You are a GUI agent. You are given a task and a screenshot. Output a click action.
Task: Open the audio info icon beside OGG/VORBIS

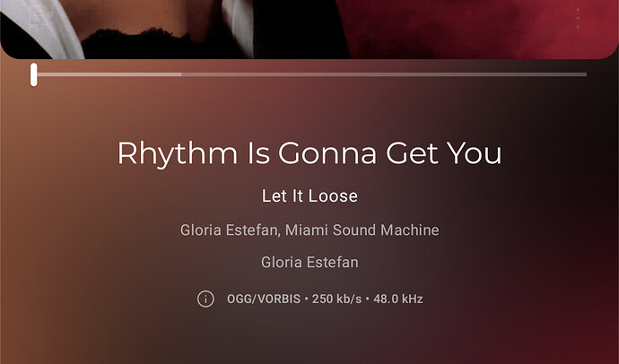[205, 299]
